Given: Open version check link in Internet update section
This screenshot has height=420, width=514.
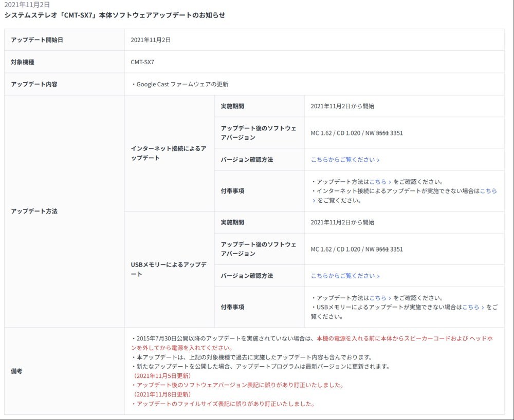Looking at the screenshot, I should [345, 159].
